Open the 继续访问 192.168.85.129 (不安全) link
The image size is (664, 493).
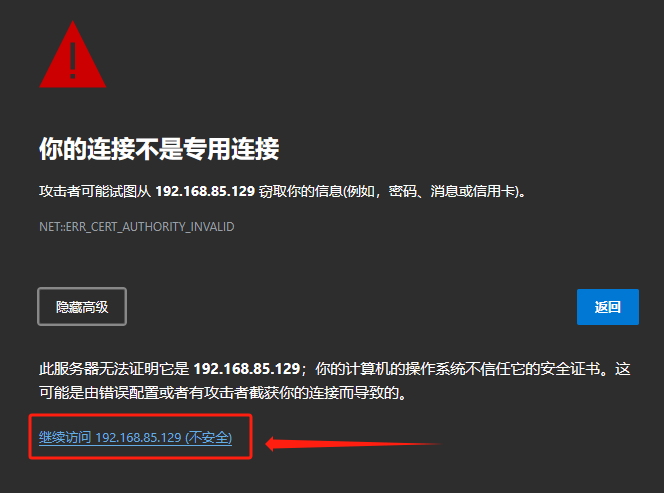136,437
